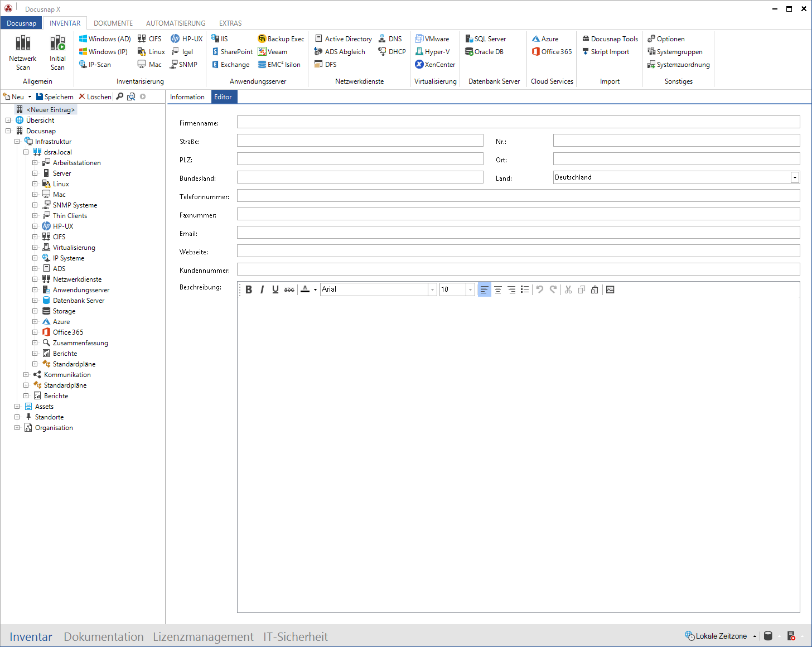
Task: Open the Land country dropdown
Action: click(x=795, y=177)
